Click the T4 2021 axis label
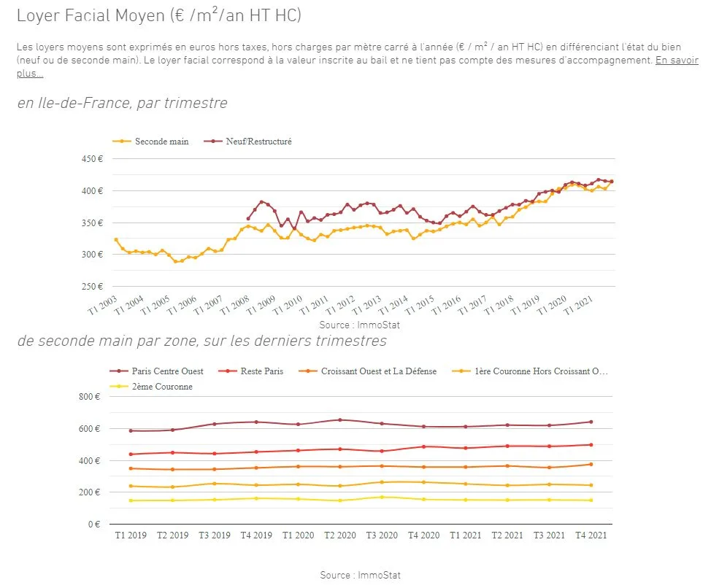 (x=591, y=535)
